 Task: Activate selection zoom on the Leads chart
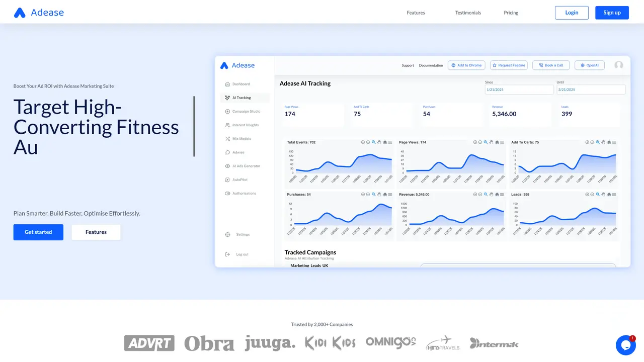point(598,194)
